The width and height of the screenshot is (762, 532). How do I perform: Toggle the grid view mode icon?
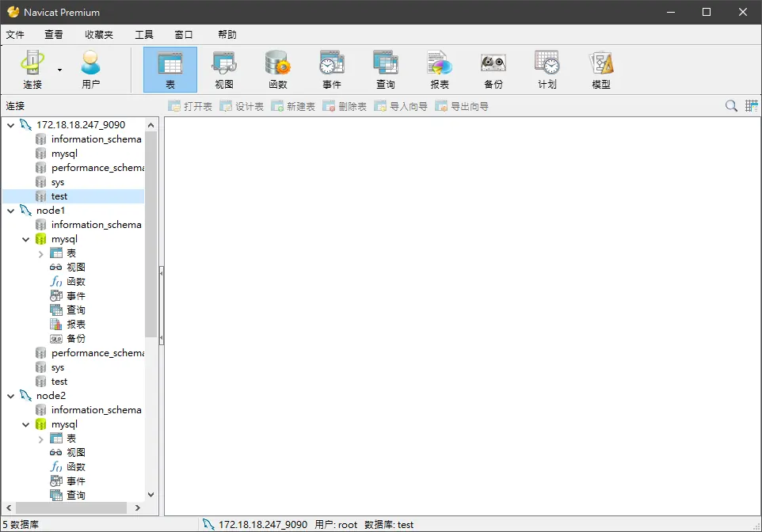click(752, 106)
